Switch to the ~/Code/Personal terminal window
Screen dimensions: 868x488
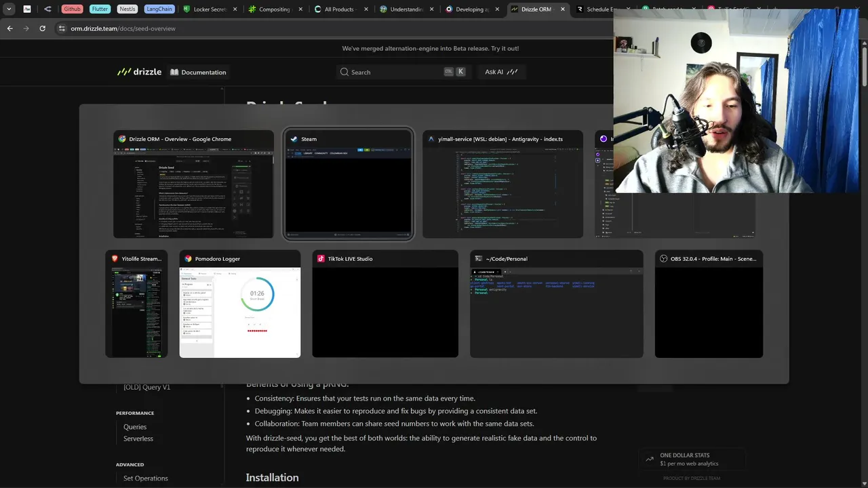[557, 304]
